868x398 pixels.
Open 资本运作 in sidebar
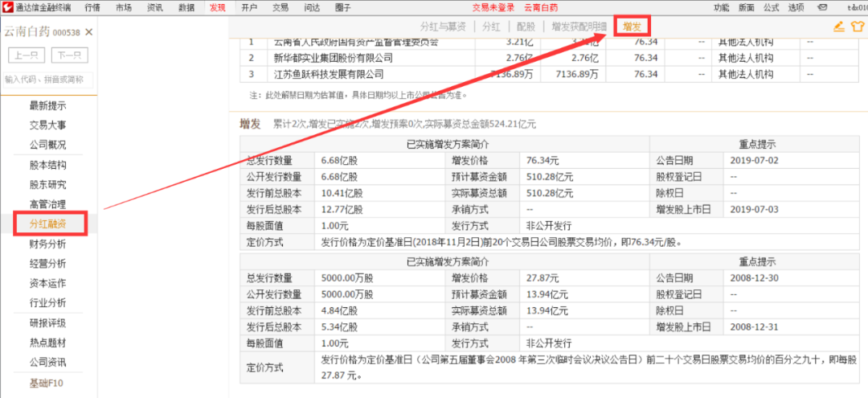pos(47,283)
